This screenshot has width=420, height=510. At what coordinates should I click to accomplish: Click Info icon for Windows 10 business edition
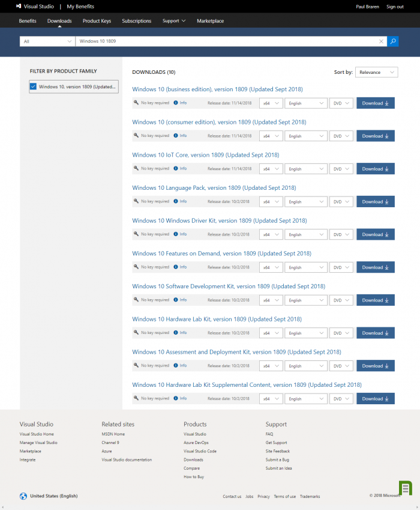coord(176,103)
